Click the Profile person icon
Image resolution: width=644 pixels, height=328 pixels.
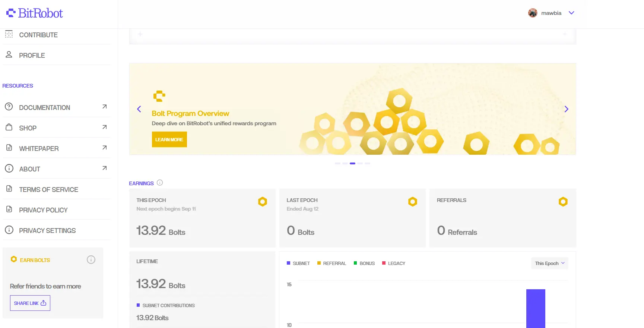(9, 54)
